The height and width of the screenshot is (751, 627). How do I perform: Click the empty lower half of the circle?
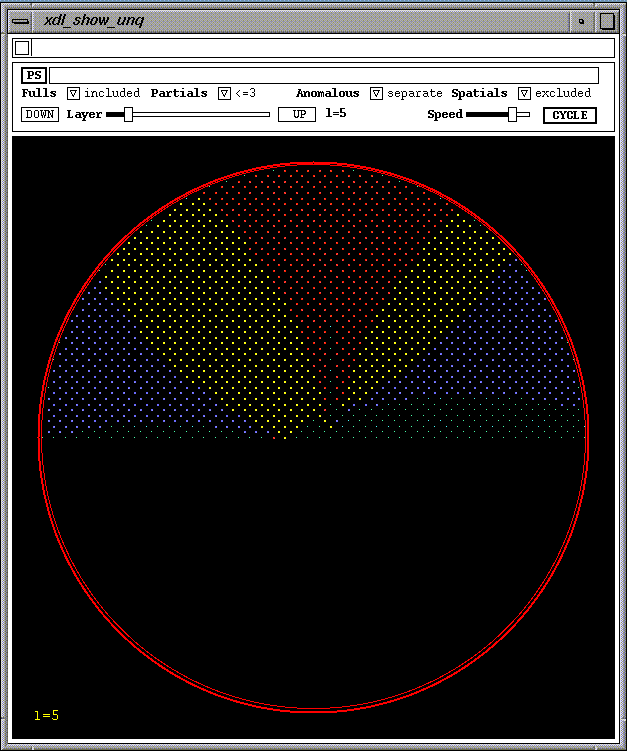tap(313, 570)
